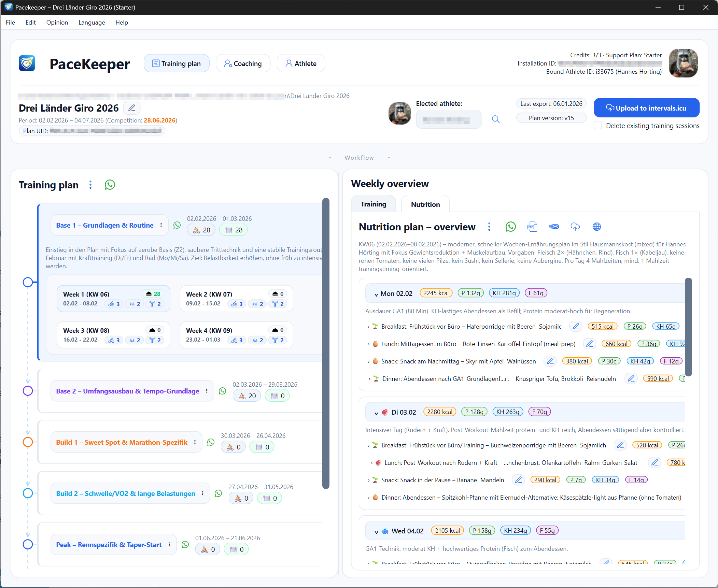
Task: Click the PDF export icon in Nutrition plan
Action: (532, 227)
